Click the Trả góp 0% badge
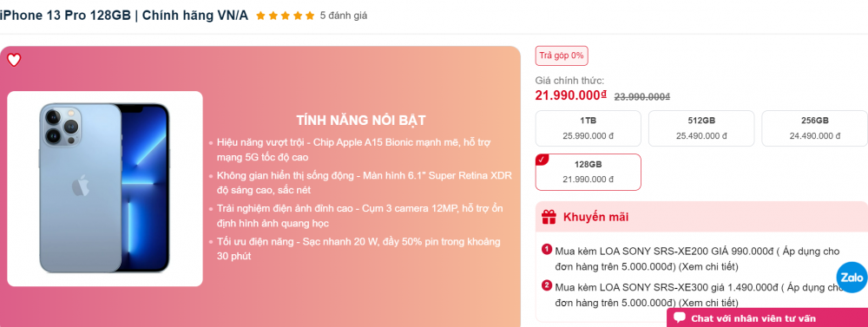Viewport: 868px width, 327px height. coord(562,56)
